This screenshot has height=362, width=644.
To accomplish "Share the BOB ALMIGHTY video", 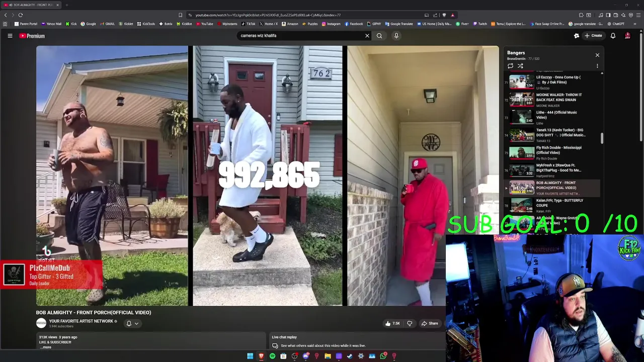I will click(430, 323).
